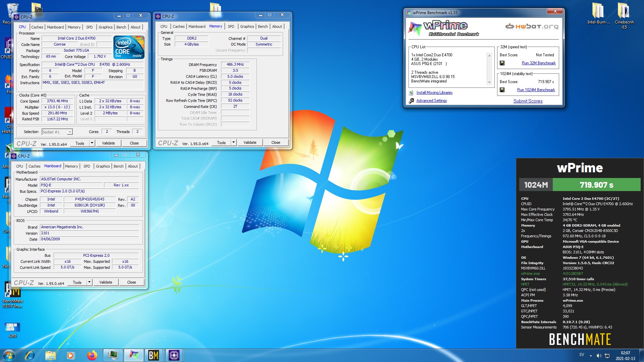This screenshot has width=644, height=362.
Task: Switch to wPrime taskbar icon
Action: pos(133,355)
